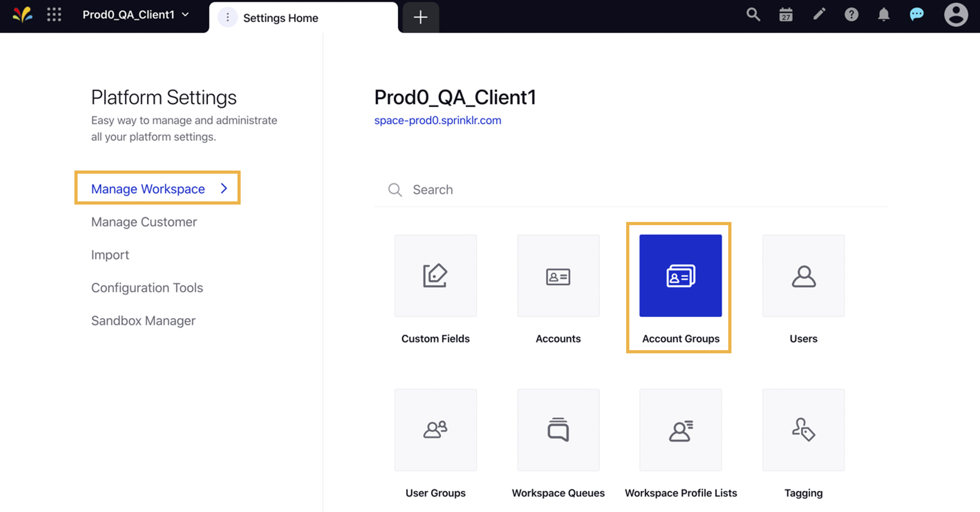Select the Configuration Tools menu item
980x512 pixels.
[x=147, y=287]
